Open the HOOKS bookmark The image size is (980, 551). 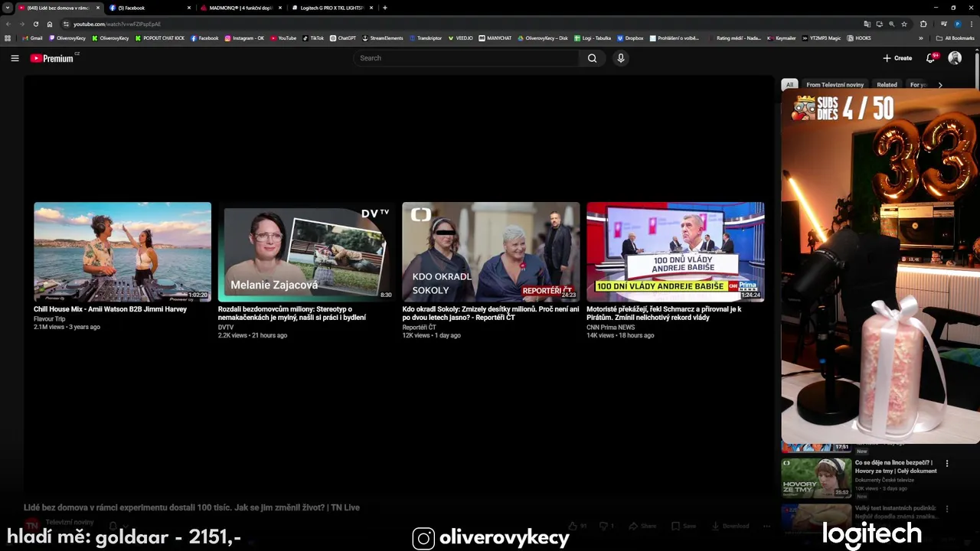tap(859, 37)
